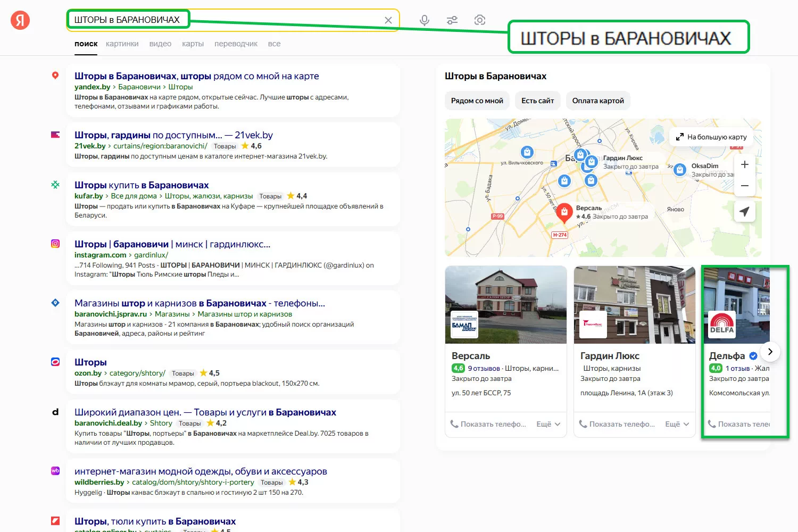Switch to the картинки tab

coord(122,44)
